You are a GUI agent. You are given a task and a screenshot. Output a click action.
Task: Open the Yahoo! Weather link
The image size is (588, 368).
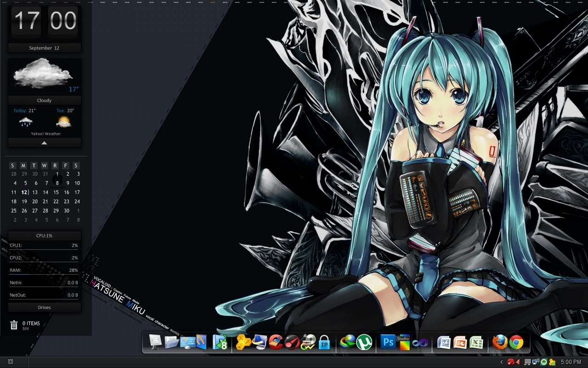pyautogui.click(x=46, y=134)
